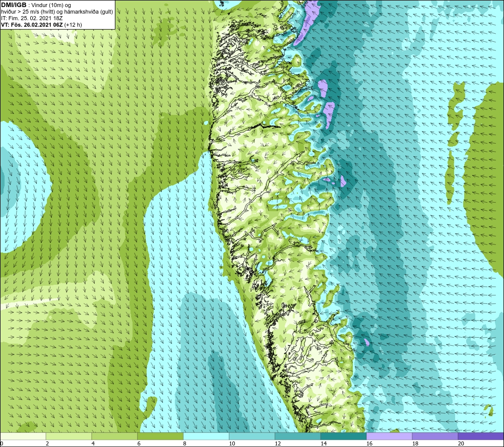Click the 16–18 m/s light purple swatch
Screen dimensions: 504x447
(x=389, y=436)
